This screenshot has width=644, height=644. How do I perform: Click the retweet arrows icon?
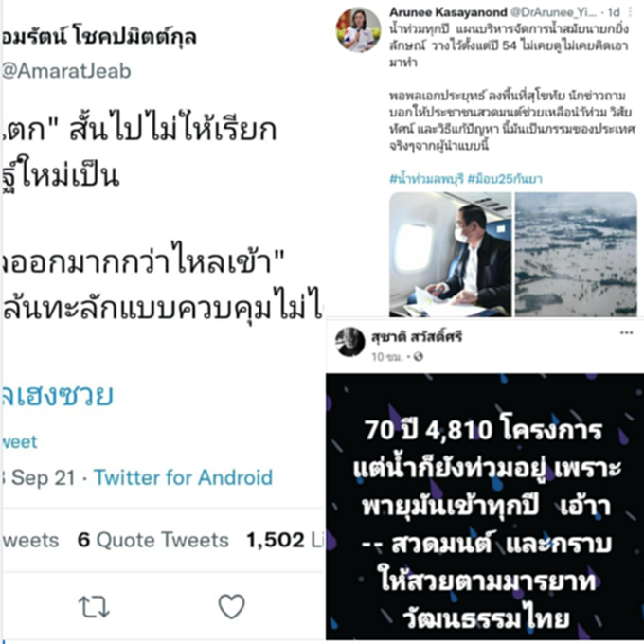(94, 607)
